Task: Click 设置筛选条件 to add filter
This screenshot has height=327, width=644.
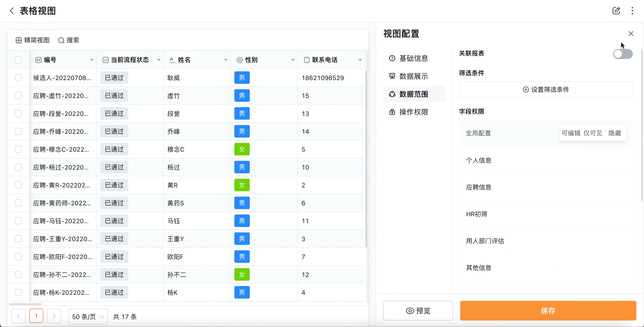Action: [546, 89]
